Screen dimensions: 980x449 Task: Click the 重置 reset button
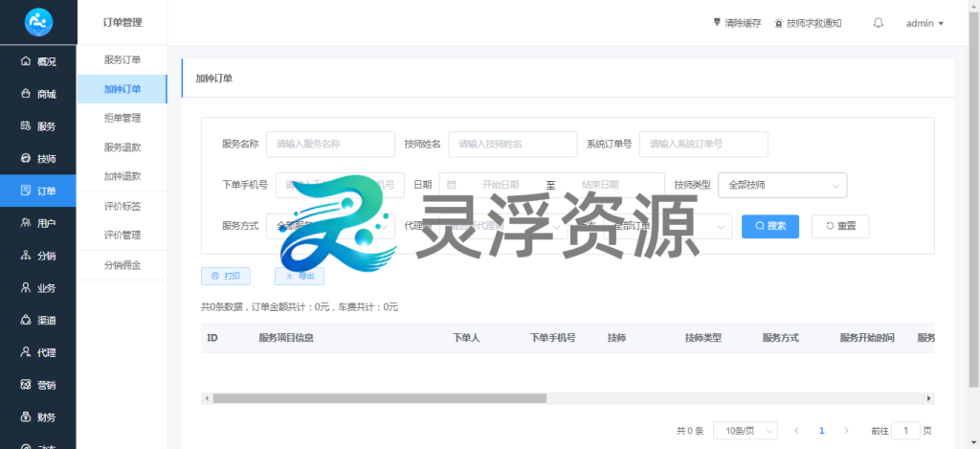[x=840, y=226]
